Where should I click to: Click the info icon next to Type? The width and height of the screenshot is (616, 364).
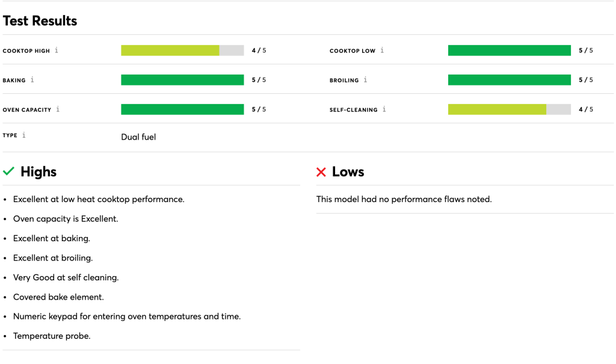tap(24, 135)
